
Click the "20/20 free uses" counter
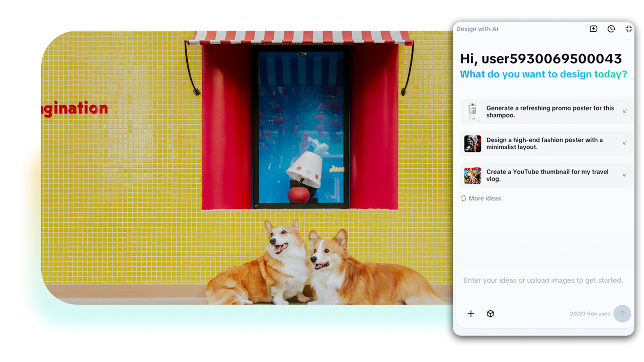[x=590, y=314]
